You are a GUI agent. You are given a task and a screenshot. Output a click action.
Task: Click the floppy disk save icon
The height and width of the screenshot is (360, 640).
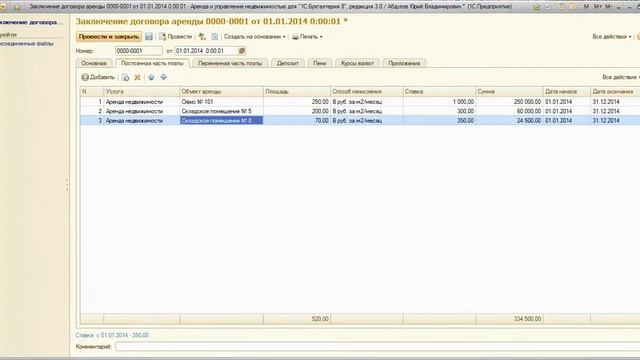(x=149, y=37)
